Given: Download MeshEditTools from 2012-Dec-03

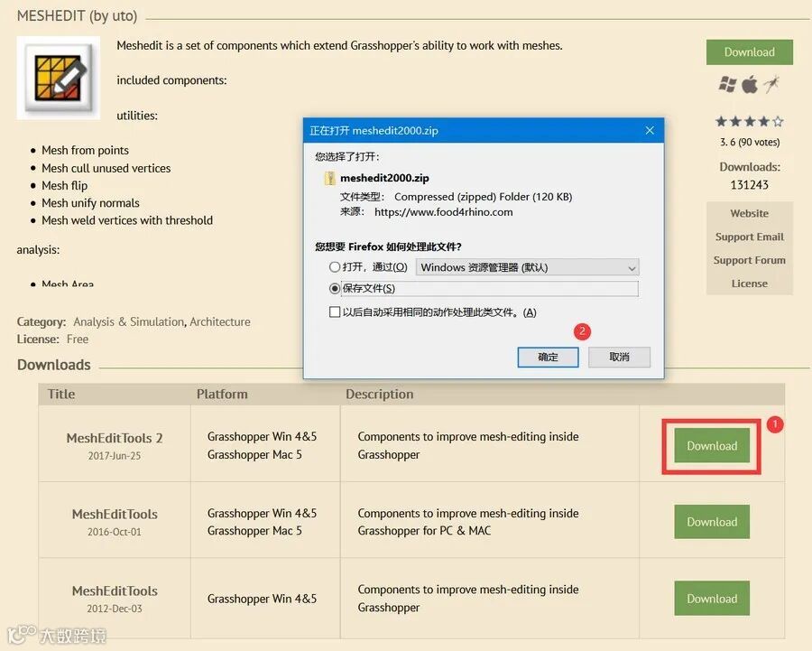Looking at the screenshot, I should tap(712, 599).
